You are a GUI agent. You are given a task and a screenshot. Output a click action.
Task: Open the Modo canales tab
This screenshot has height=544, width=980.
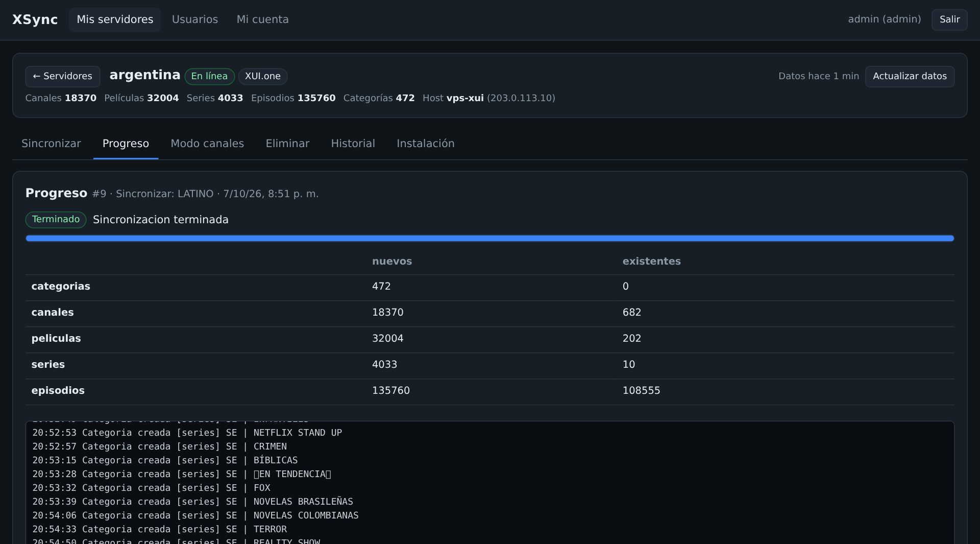207,144
